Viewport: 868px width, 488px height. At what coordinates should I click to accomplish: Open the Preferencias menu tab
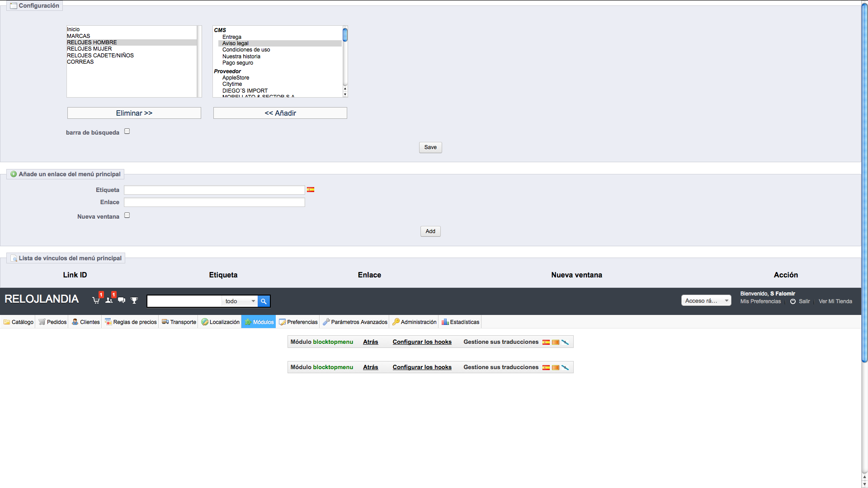[298, 322]
